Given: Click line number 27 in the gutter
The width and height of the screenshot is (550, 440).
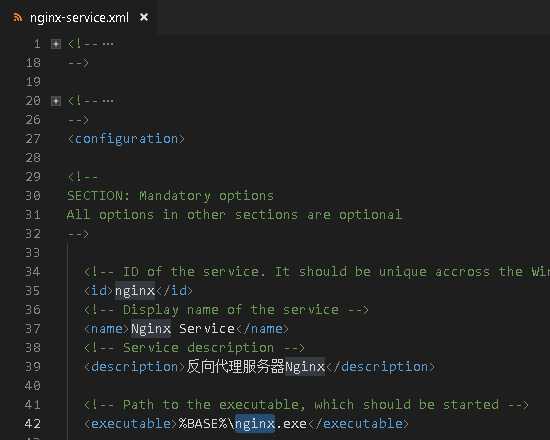Looking at the screenshot, I should (x=33, y=139).
